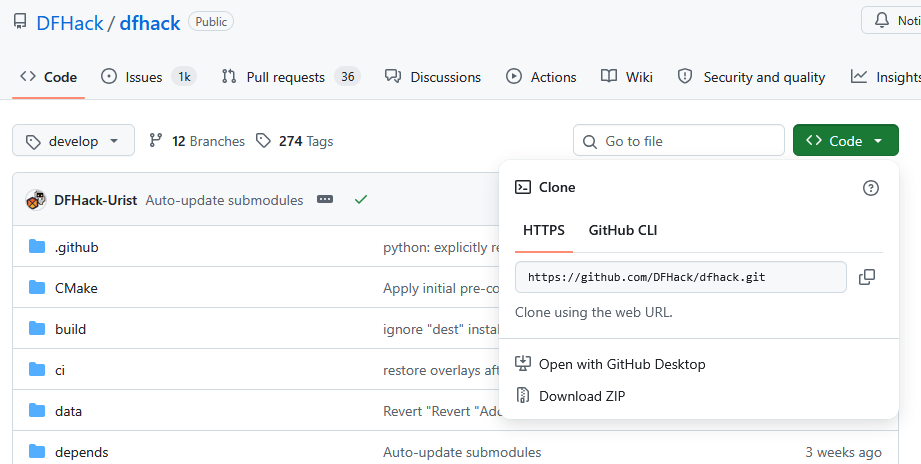Open Security and quality tab
Viewport: 921px width, 464px height.
tap(751, 77)
